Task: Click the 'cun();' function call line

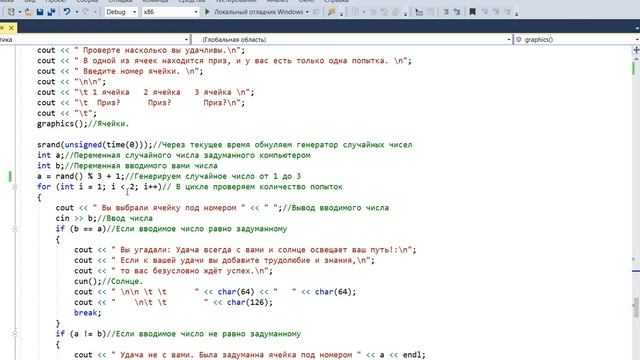Action: point(109,282)
